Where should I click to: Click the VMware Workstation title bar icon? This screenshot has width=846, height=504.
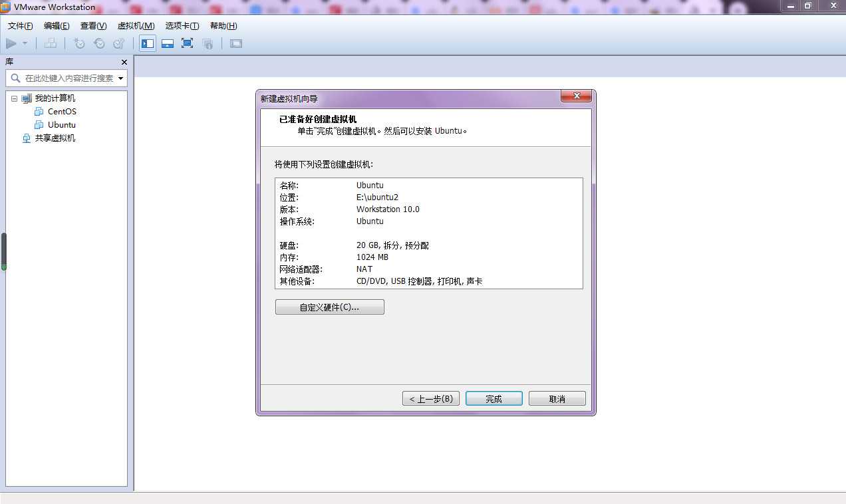point(6,7)
